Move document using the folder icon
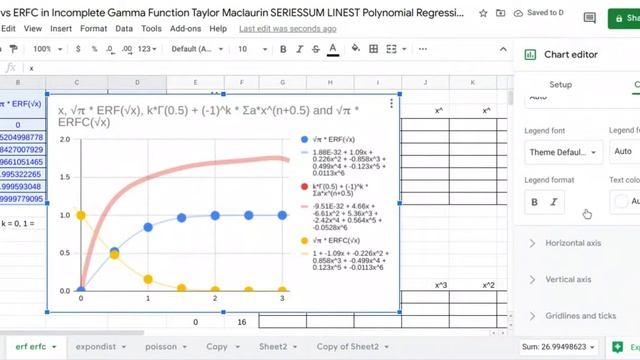Viewport: 640px width, 360px height. [500, 13]
